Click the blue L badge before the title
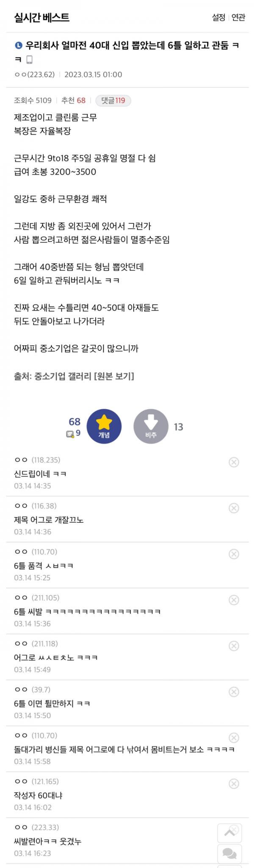The height and width of the screenshot is (868, 254). [x=18, y=46]
